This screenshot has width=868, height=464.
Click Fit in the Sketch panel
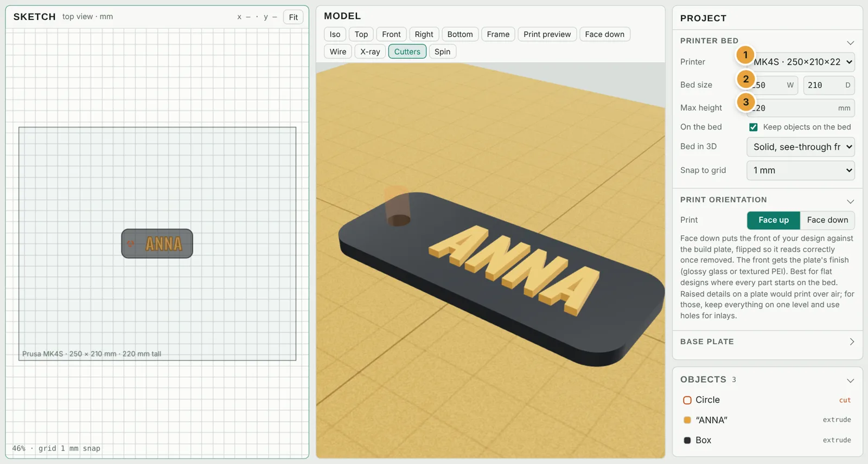(293, 17)
